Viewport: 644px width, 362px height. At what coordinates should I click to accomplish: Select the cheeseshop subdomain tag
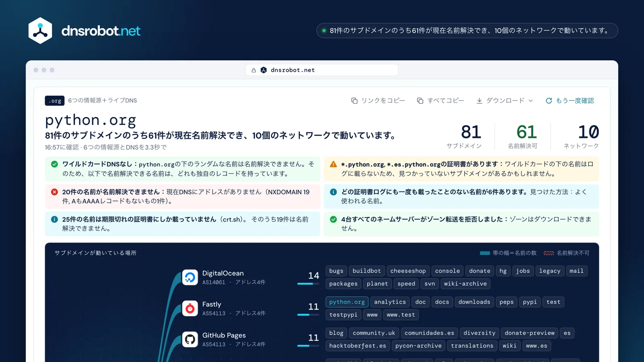point(408,271)
